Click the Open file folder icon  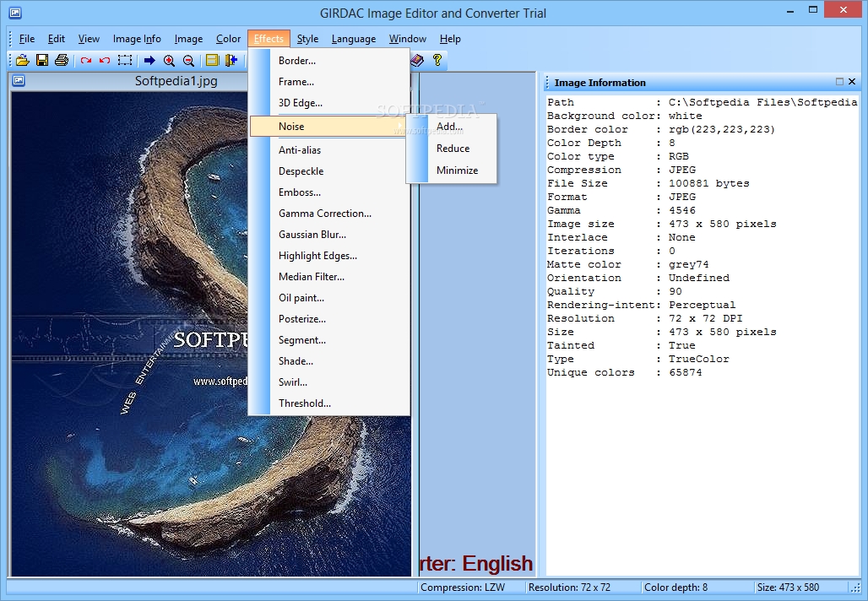(23, 60)
